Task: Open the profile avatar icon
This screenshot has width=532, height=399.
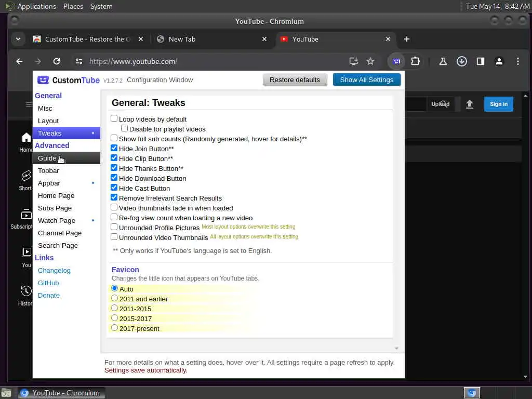Action: pos(499,61)
